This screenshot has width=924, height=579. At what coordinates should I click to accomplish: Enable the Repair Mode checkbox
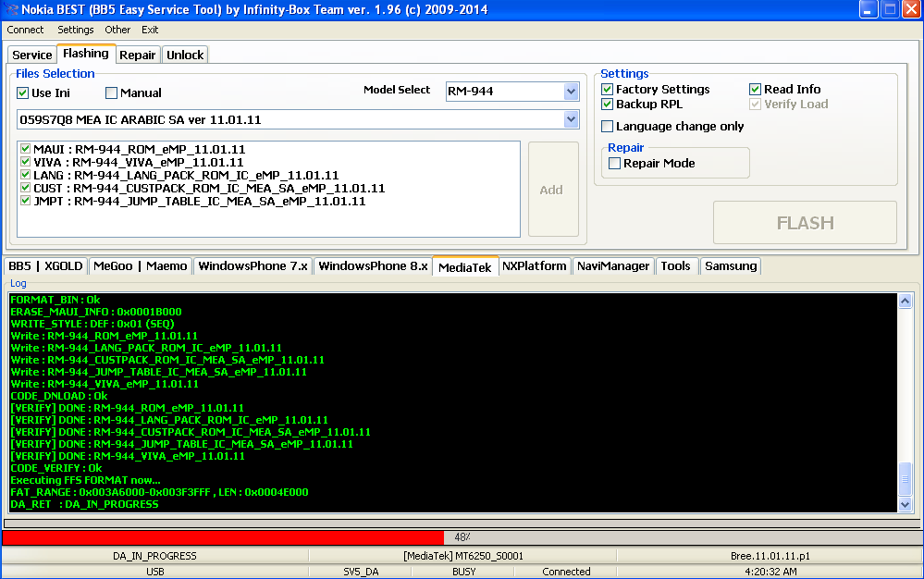pos(615,164)
